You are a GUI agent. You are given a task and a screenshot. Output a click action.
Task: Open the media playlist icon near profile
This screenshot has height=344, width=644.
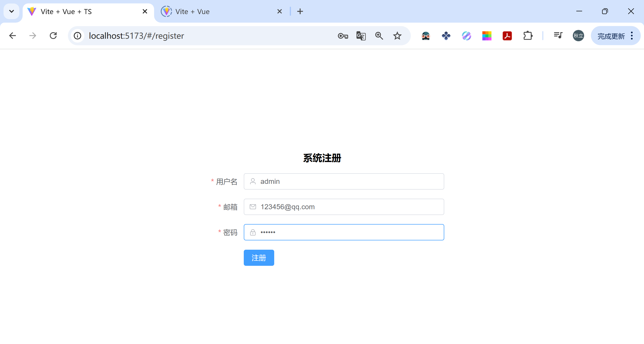pyautogui.click(x=558, y=36)
